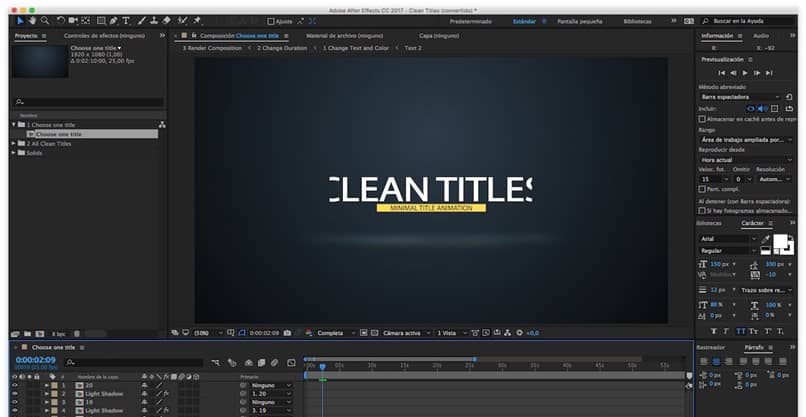Select 'Predeterminado' workspace
The image size is (806, 417).
coord(470,22)
